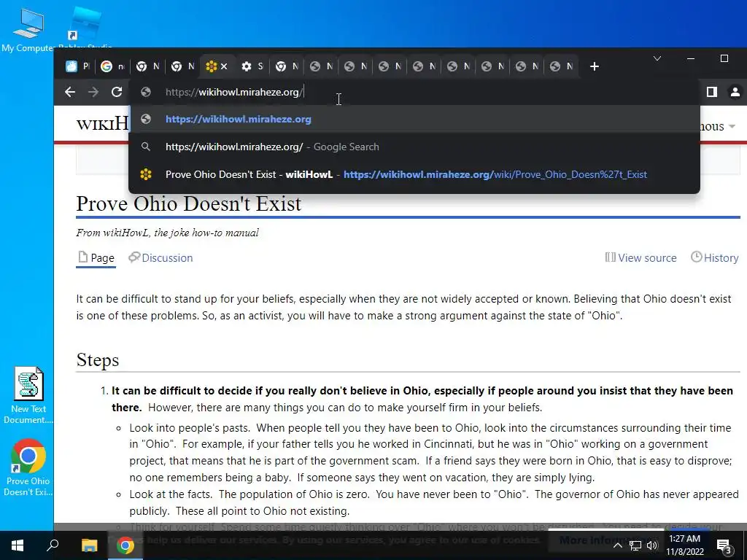
Task: Click the View source brackets icon
Action: (x=611, y=257)
